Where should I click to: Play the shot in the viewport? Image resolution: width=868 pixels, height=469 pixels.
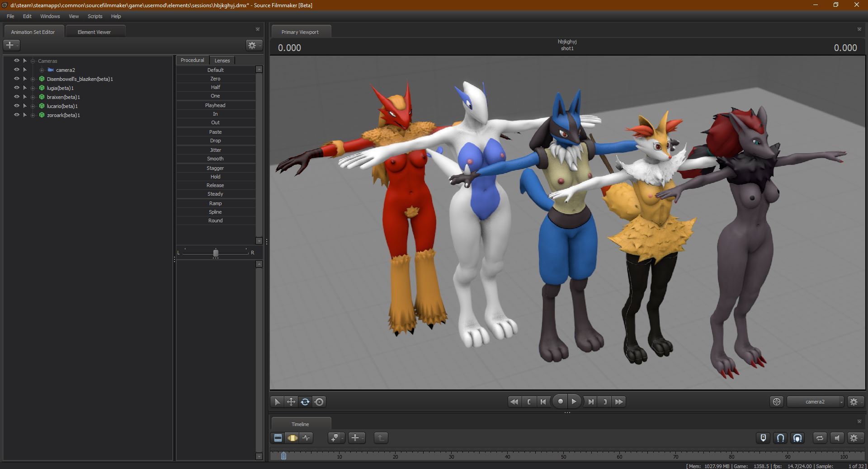pos(574,401)
